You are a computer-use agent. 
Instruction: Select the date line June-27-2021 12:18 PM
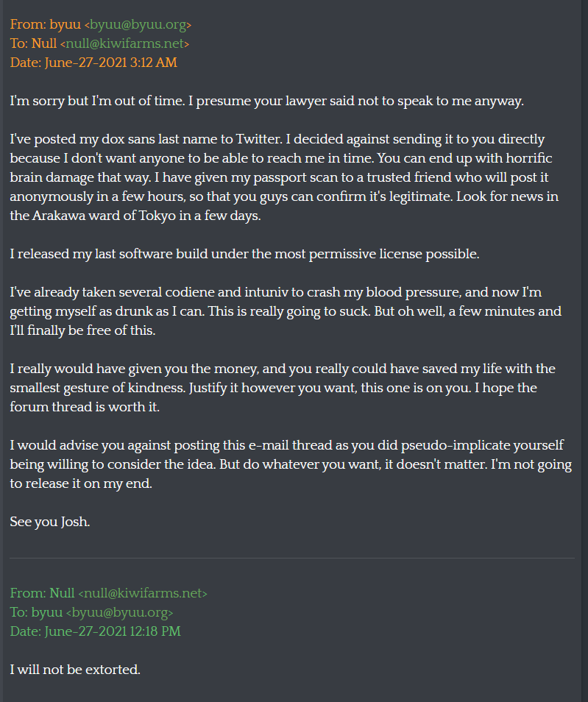coord(96,631)
